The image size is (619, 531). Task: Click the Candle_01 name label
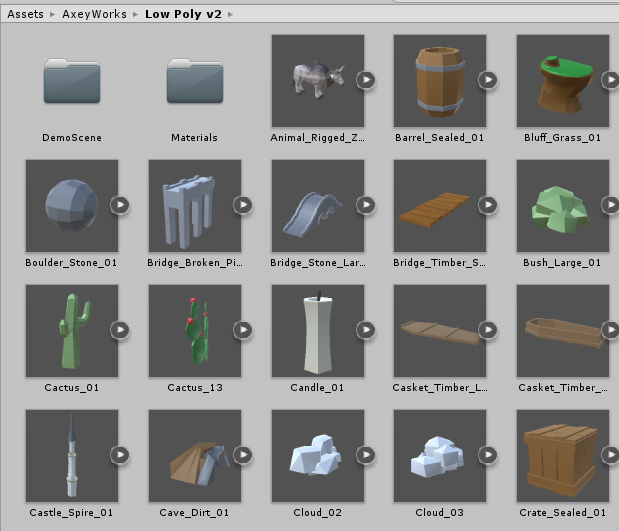pyautogui.click(x=317, y=388)
